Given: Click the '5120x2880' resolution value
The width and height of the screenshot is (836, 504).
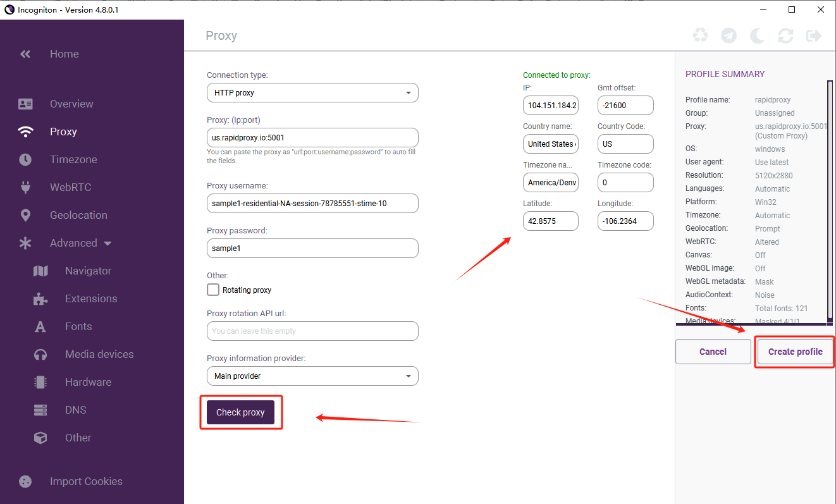Looking at the screenshot, I should click(x=773, y=175).
